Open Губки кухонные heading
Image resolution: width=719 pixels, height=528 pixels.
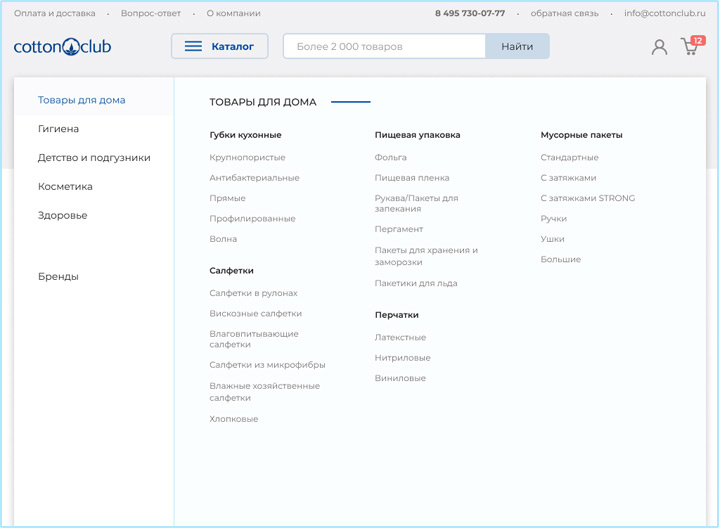click(245, 135)
